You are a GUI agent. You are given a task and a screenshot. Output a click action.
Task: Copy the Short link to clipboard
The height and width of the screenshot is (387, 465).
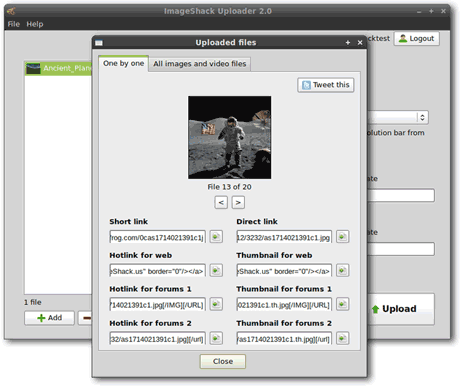pyautogui.click(x=216, y=237)
